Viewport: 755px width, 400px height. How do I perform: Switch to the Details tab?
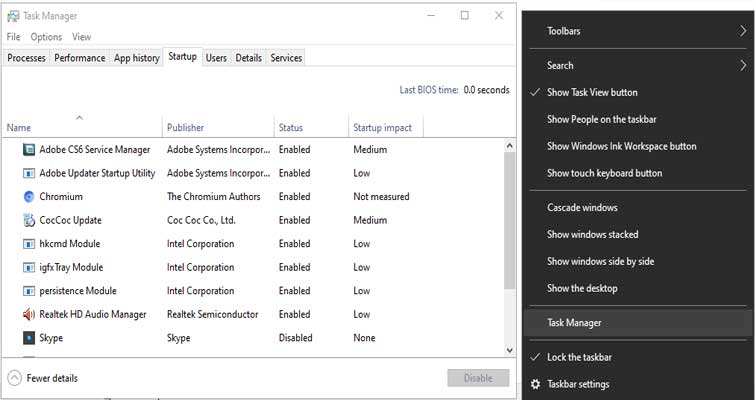click(x=248, y=58)
